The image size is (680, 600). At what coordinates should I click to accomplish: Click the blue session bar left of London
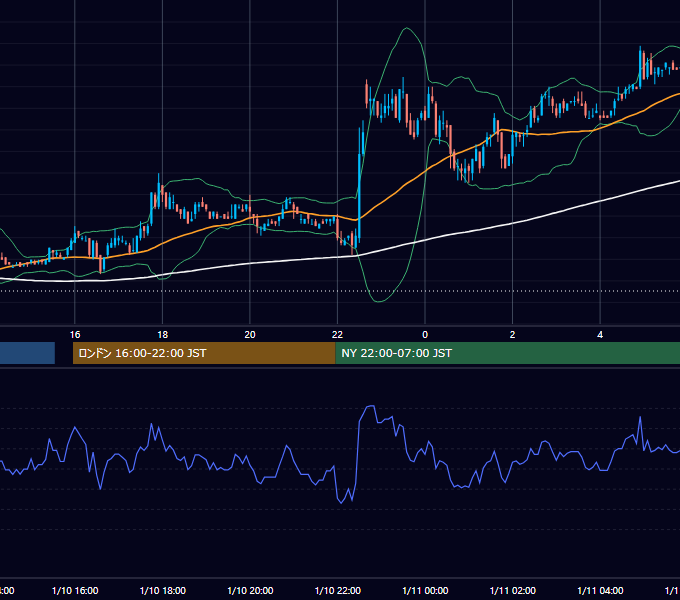coord(27,353)
